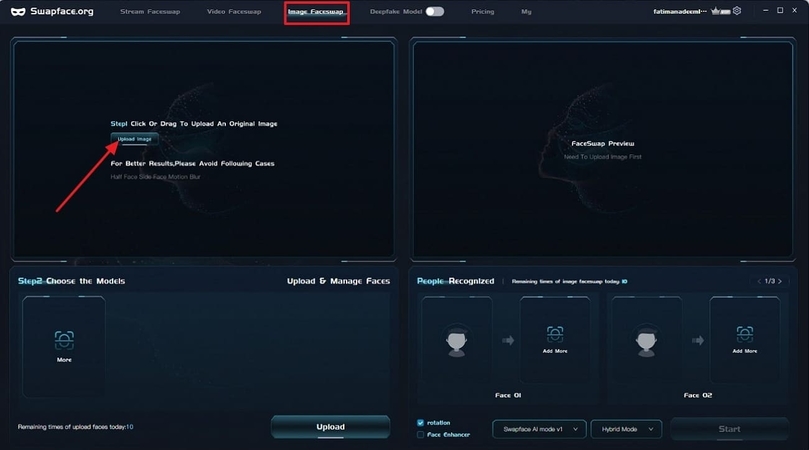The image size is (809, 450).
Task: Open the Stream Faceswap tab
Action: coord(150,11)
